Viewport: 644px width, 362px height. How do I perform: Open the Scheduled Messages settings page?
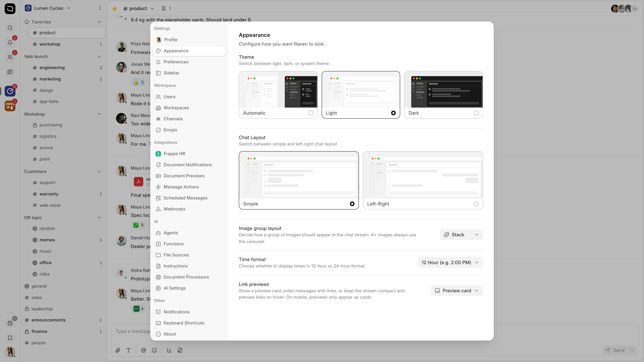coord(189,198)
